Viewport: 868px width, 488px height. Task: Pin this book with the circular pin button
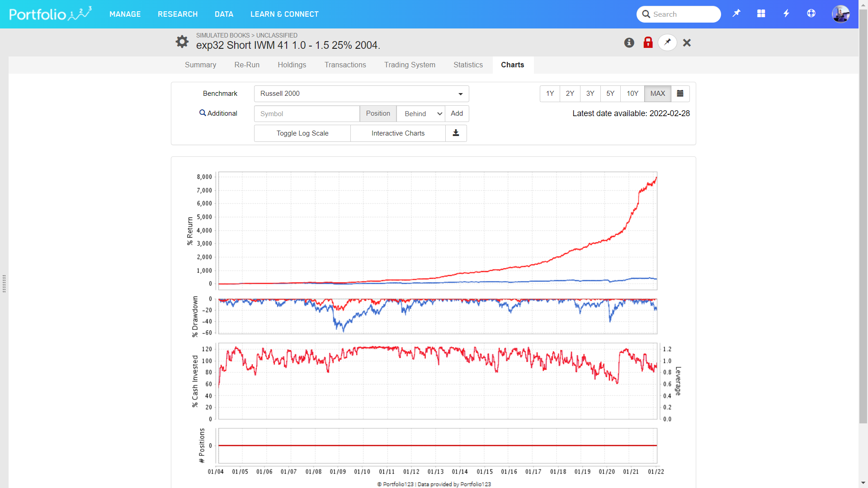pos(667,42)
